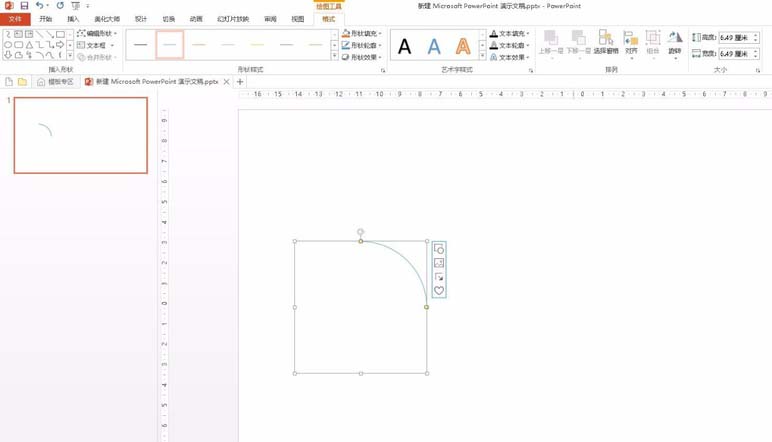
Task: Expand the Align (对齐) dropdown
Action: (631, 42)
